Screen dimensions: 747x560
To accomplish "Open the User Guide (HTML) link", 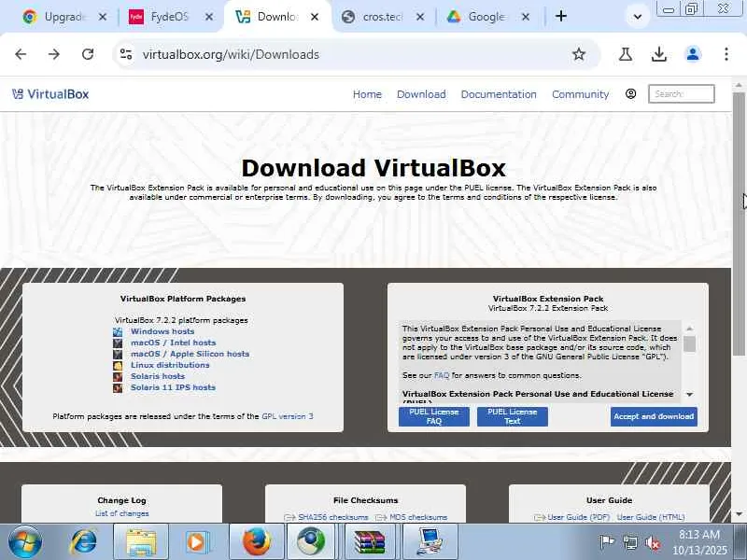I will pyautogui.click(x=651, y=517).
